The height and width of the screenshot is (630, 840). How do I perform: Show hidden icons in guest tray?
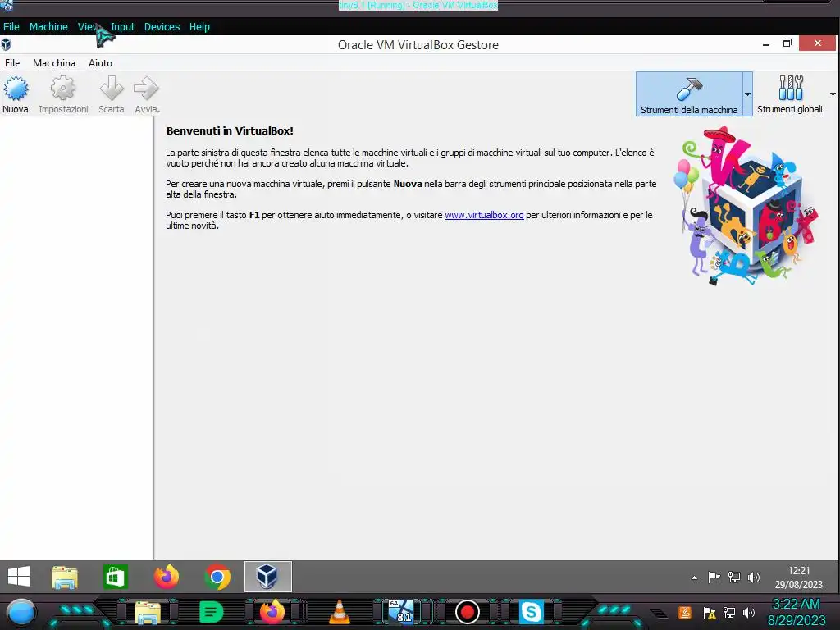pos(694,577)
